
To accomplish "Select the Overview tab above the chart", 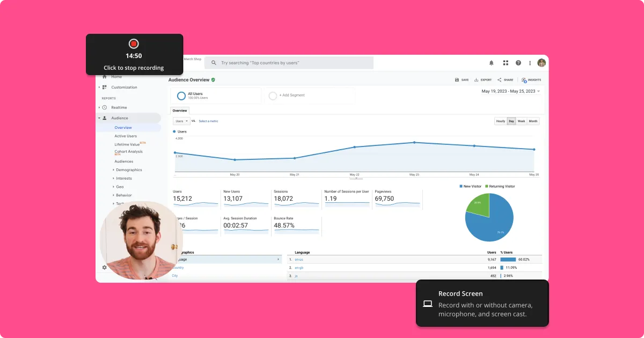I will [180, 111].
